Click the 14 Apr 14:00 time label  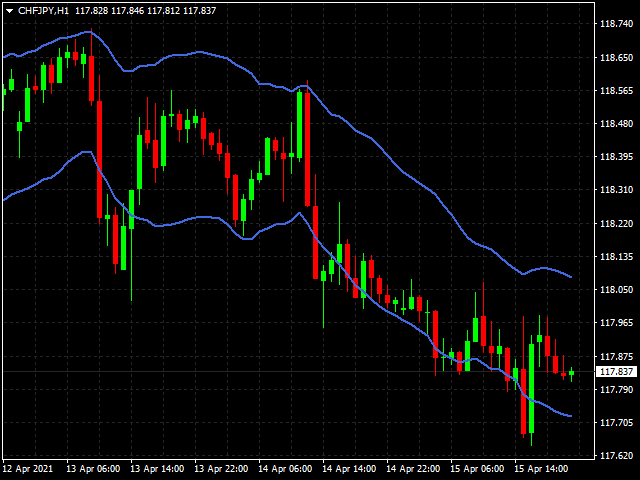tap(349, 469)
